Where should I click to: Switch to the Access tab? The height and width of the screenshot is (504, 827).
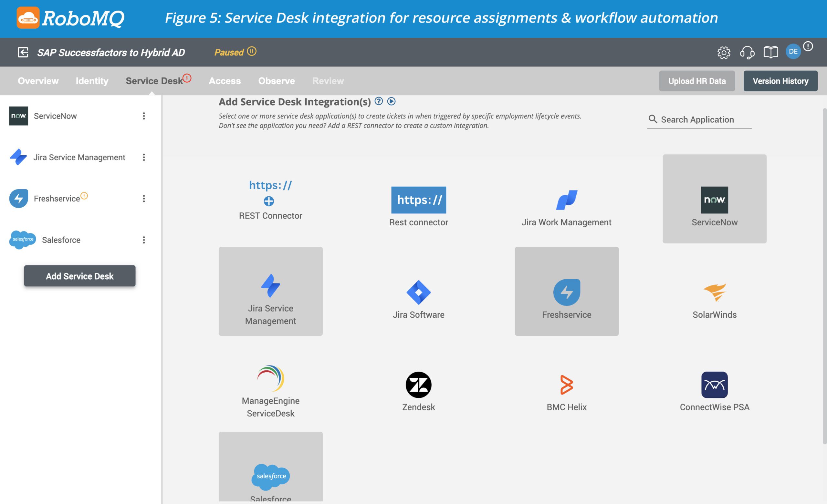point(225,81)
